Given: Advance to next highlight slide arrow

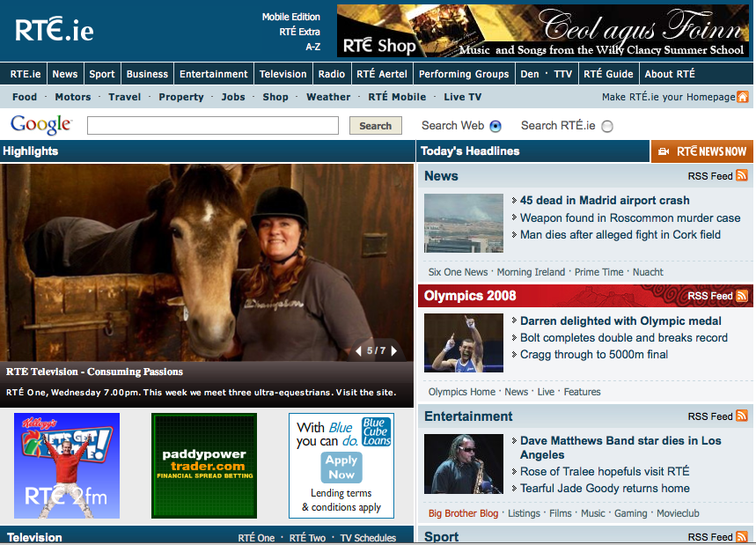Looking at the screenshot, I should coord(394,350).
